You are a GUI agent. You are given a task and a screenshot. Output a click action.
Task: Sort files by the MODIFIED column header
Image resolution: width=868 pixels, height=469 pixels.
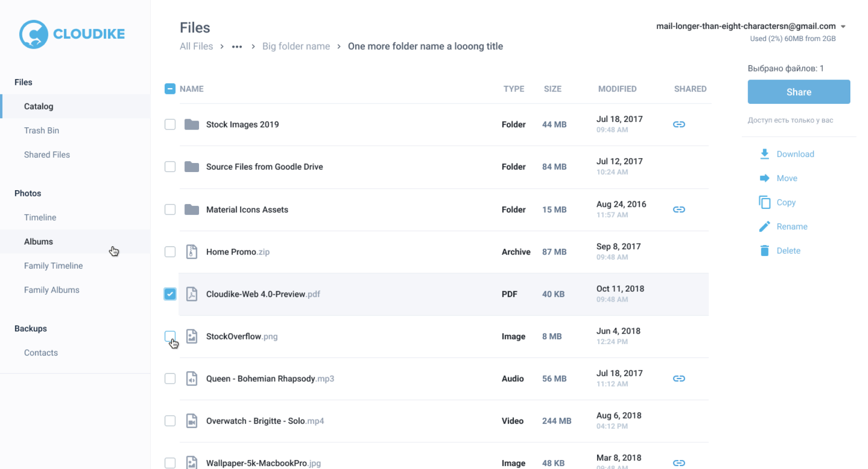point(617,89)
